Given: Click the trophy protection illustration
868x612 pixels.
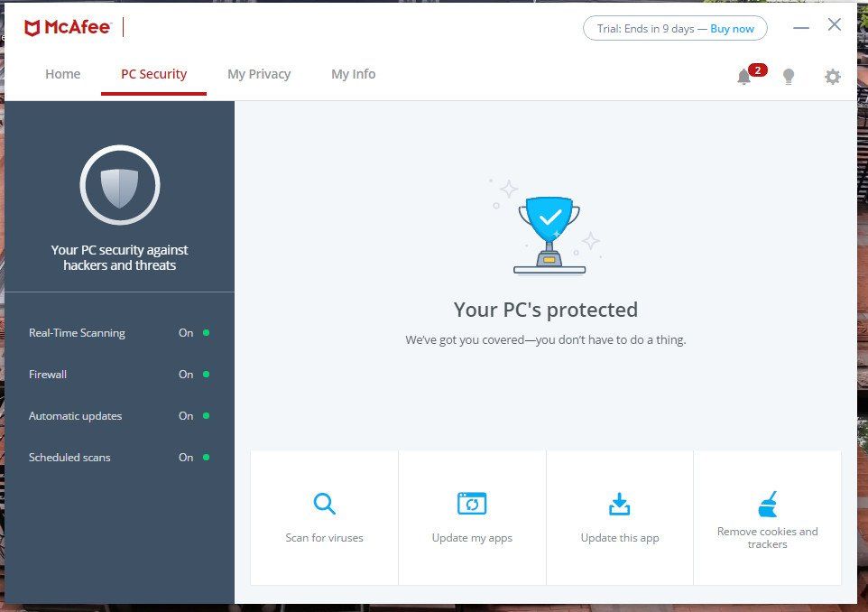Looking at the screenshot, I should point(548,226).
